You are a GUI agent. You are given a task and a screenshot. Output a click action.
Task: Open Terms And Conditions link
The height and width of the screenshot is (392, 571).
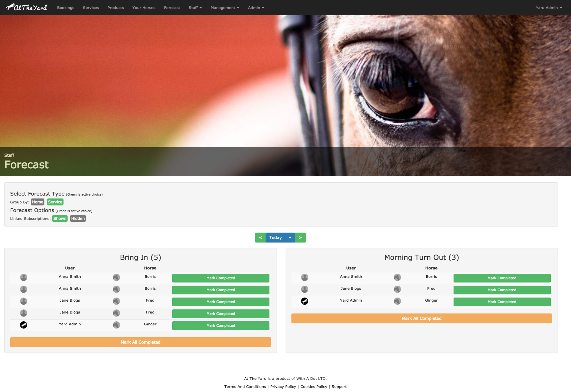pos(245,387)
